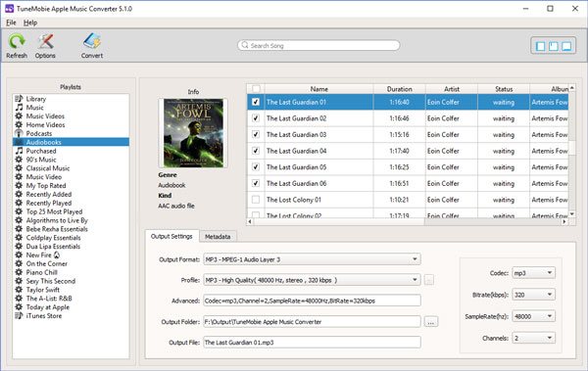The height and width of the screenshot is (371, 588).
Task: Open the Help menu
Action: [x=30, y=23]
